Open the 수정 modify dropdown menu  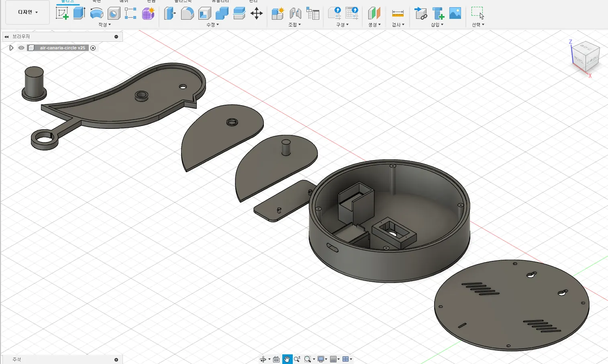[212, 25]
